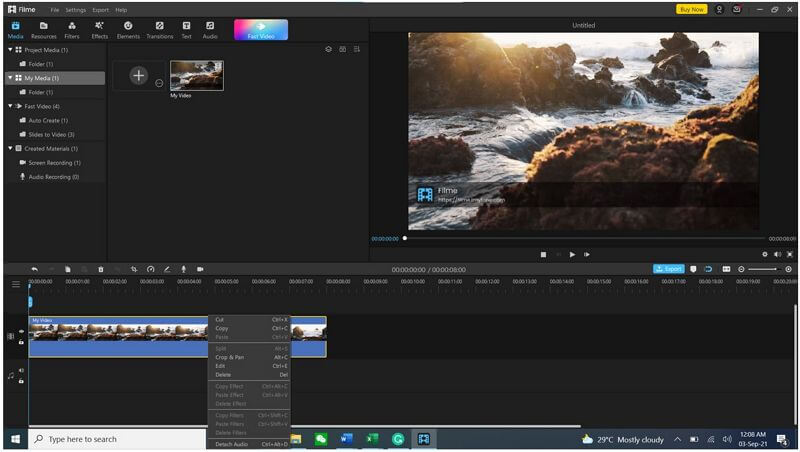The width and height of the screenshot is (800, 452).
Task: Click the layers icon above media list
Action: [328, 49]
